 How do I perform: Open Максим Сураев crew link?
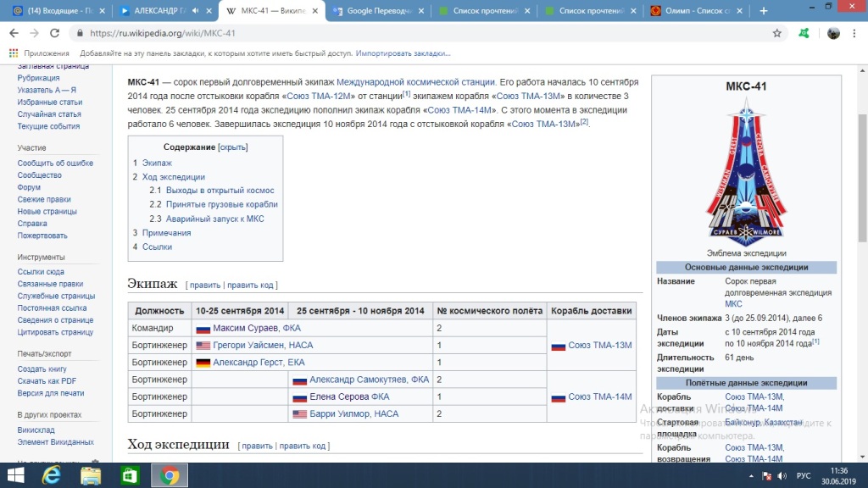click(x=246, y=328)
